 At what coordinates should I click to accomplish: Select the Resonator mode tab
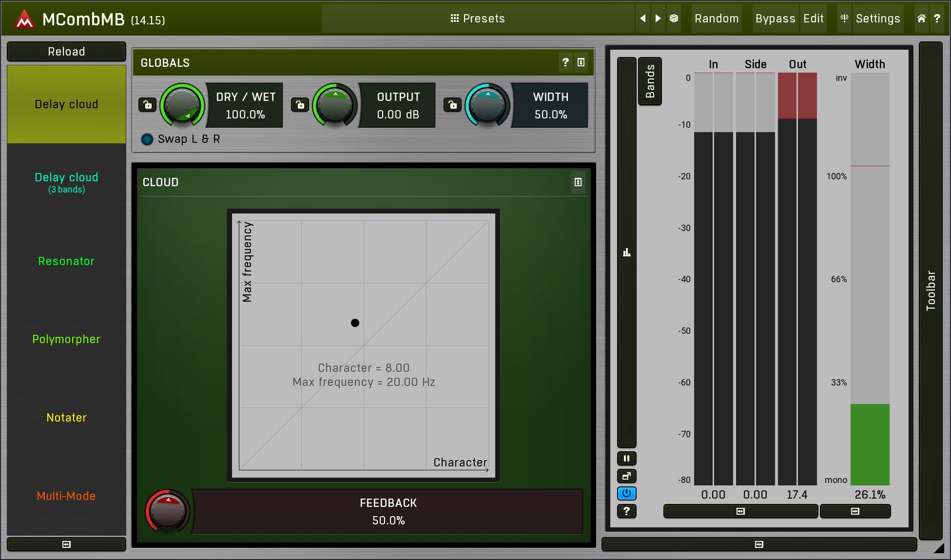pyautogui.click(x=66, y=261)
